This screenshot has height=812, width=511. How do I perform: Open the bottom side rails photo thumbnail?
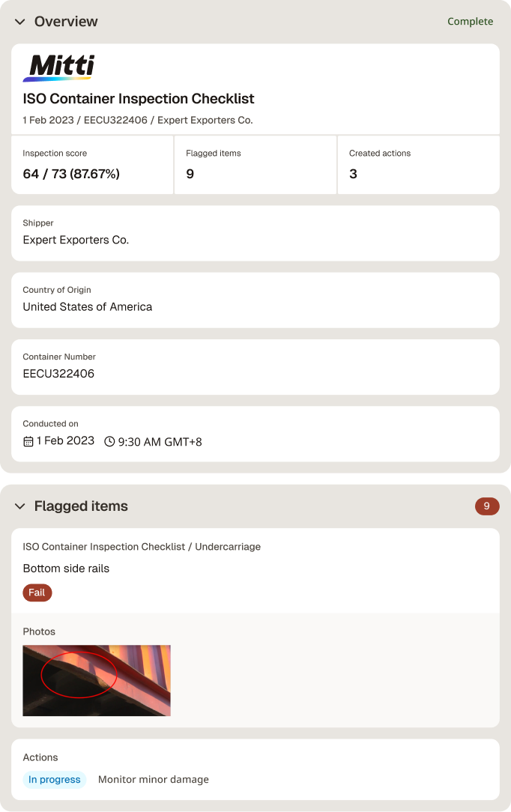pyautogui.click(x=97, y=680)
